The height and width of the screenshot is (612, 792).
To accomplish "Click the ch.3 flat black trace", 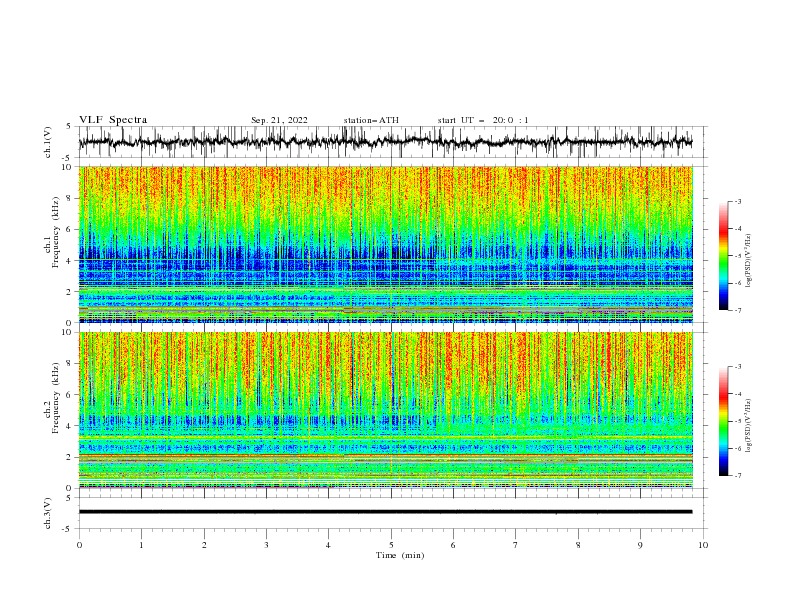I will 386,512.
